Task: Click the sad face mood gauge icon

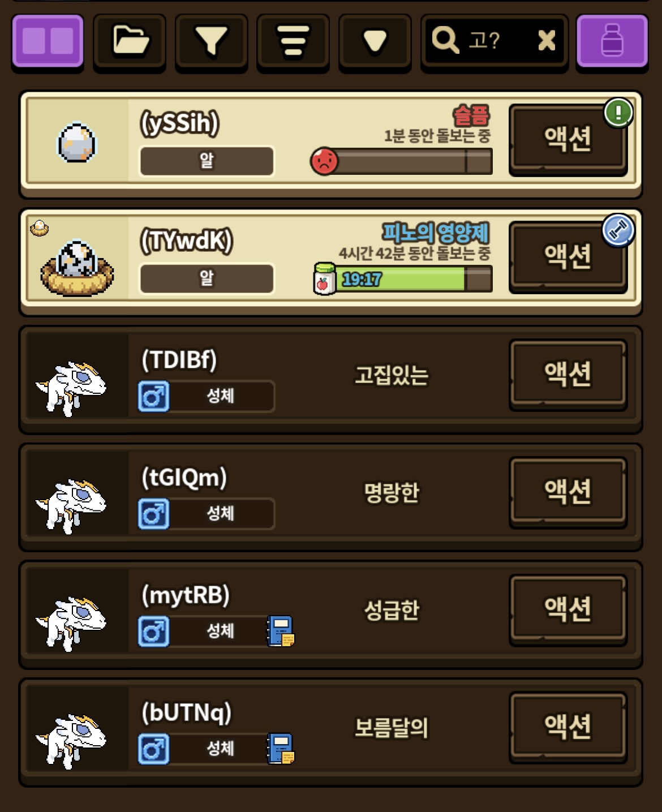Action: click(325, 162)
